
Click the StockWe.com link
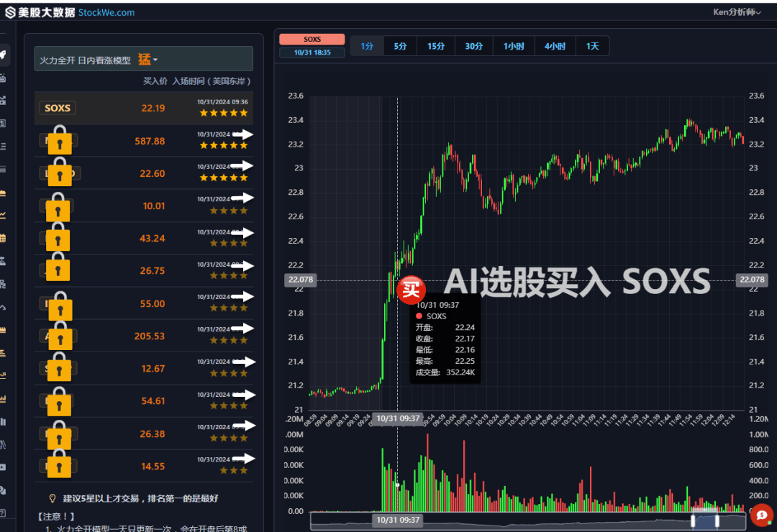(106, 12)
